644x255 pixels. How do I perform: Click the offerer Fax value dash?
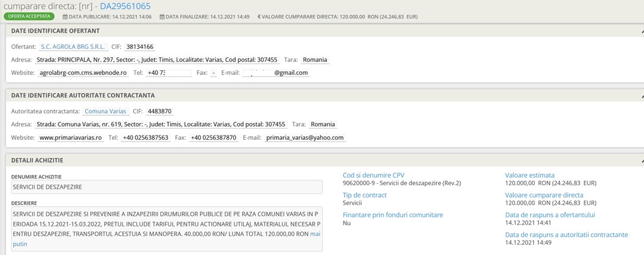213,73
